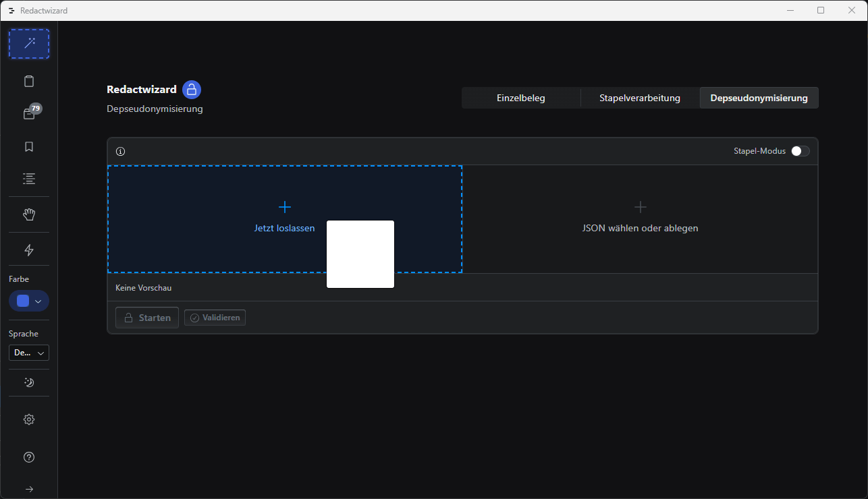Click the Jetzt loslassen drop zone text
868x499 pixels.
pyautogui.click(x=285, y=228)
